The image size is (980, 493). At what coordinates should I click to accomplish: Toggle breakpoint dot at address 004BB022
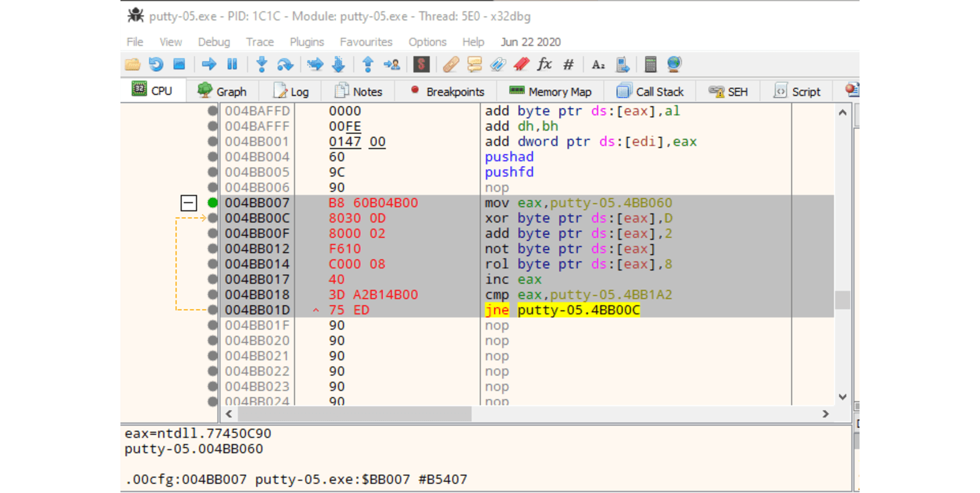[x=213, y=371]
